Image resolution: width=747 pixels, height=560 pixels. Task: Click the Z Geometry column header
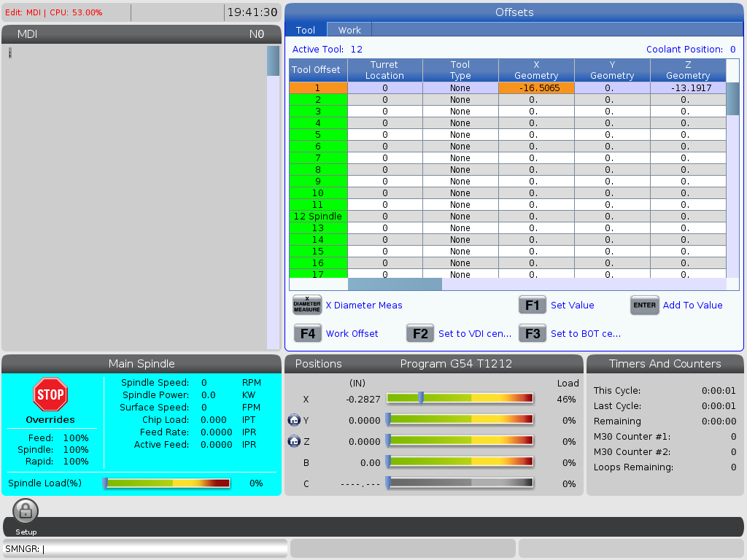[x=688, y=70]
